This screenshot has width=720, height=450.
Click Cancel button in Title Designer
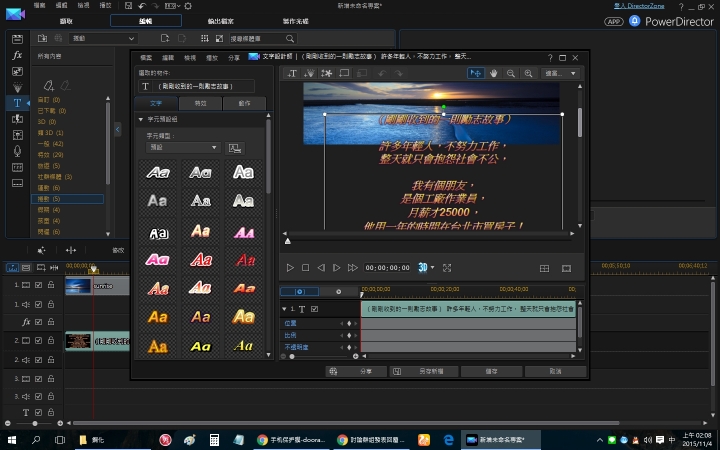pyautogui.click(x=555, y=371)
